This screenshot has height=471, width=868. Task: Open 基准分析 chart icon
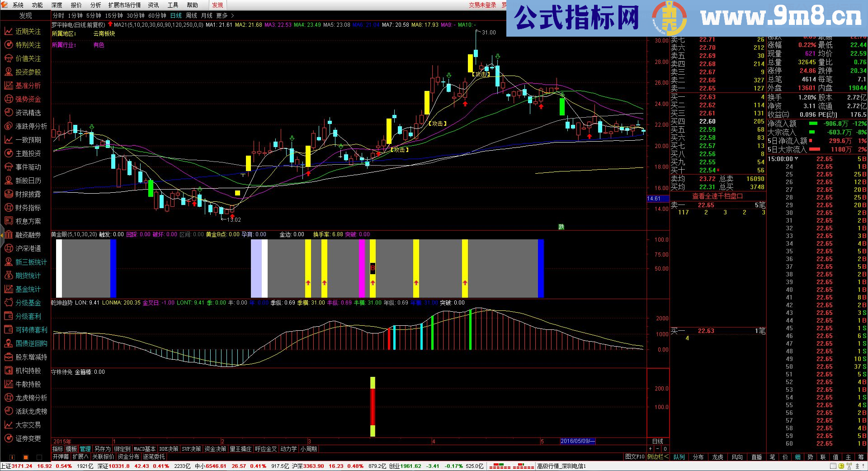[x=8, y=86]
